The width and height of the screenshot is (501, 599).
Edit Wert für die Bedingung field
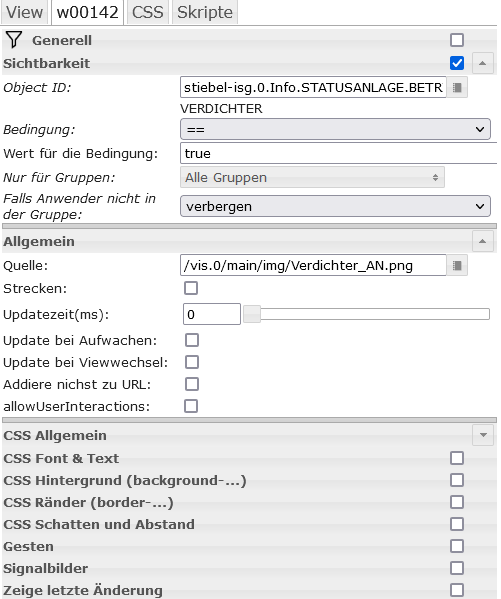pos(339,153)
